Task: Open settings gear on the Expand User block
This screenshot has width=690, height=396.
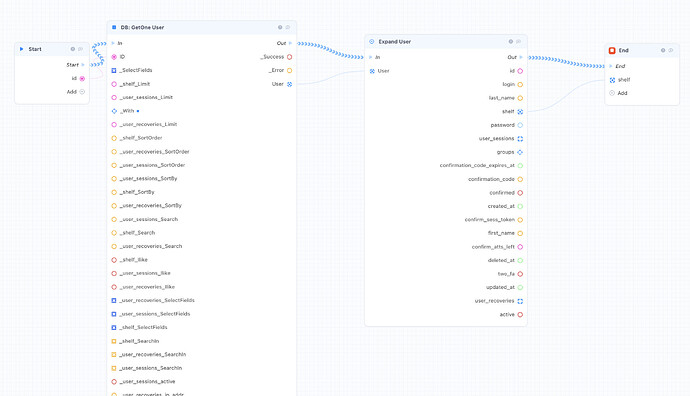Action: click(511, 41)
